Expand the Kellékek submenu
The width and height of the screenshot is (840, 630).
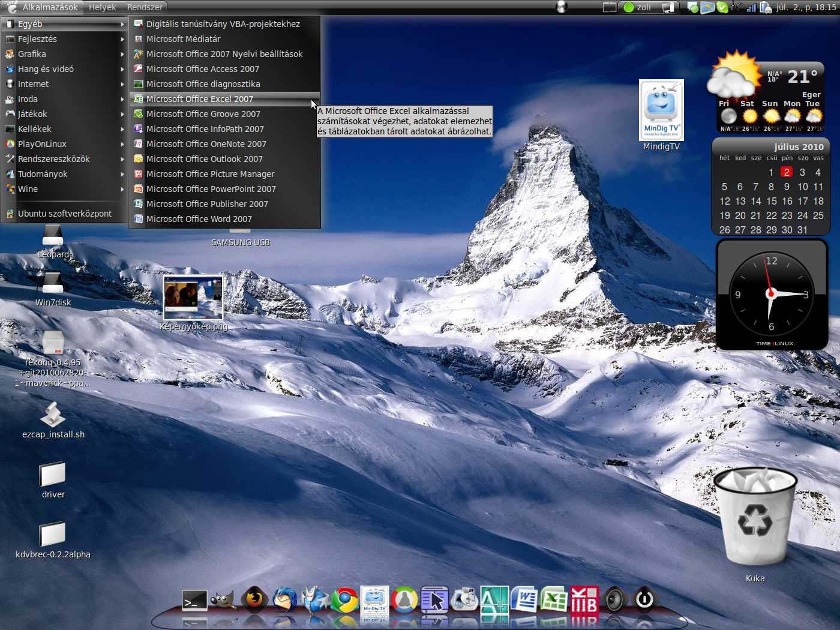(x=65, y=129)
